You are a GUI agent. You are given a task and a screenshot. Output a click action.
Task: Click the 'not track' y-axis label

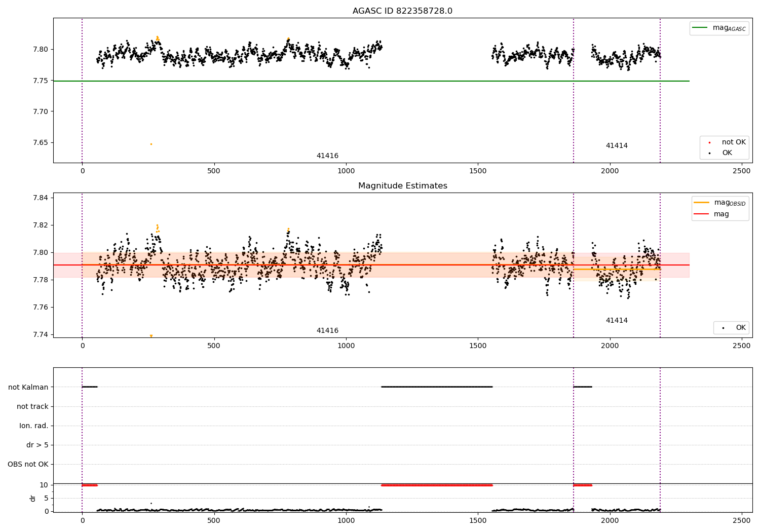(32, 406)
